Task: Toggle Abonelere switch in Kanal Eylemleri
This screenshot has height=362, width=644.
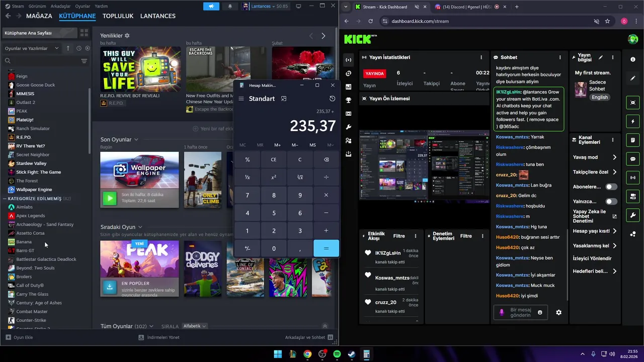Action: 611,187
